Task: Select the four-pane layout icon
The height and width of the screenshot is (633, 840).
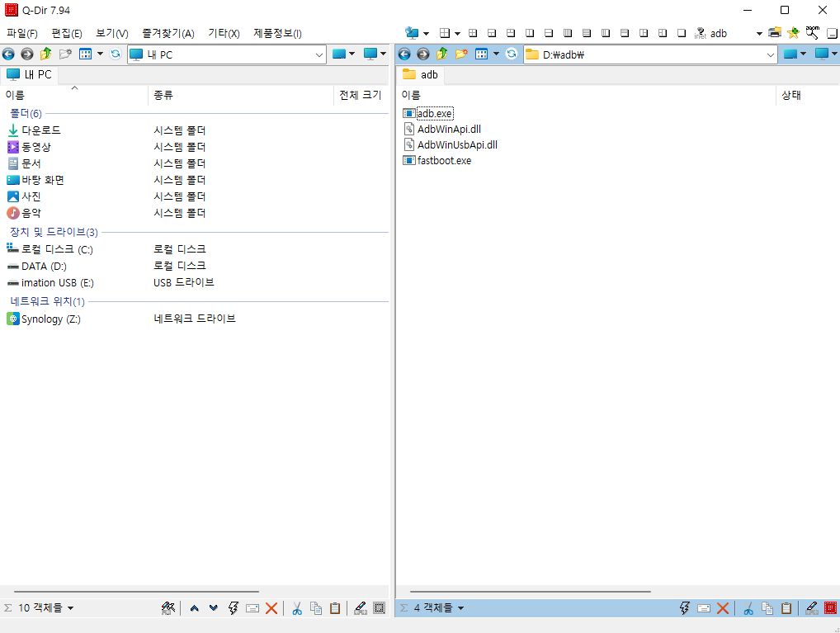Action: click(471, 33)
